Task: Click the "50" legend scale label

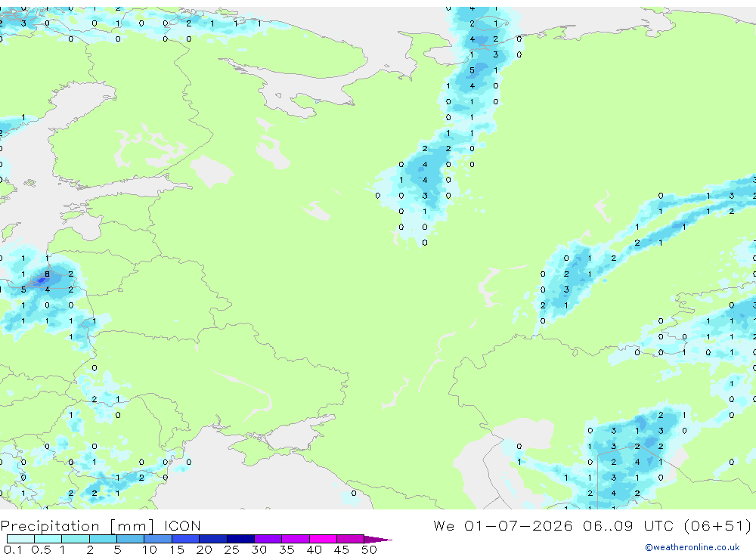Action: [x=369, y=549]
